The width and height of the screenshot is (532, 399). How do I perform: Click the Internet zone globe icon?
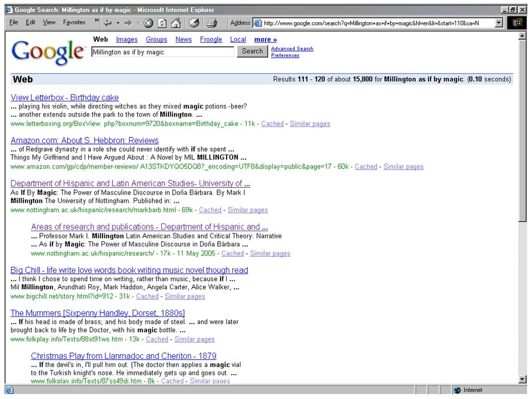[x=457, y=390]
